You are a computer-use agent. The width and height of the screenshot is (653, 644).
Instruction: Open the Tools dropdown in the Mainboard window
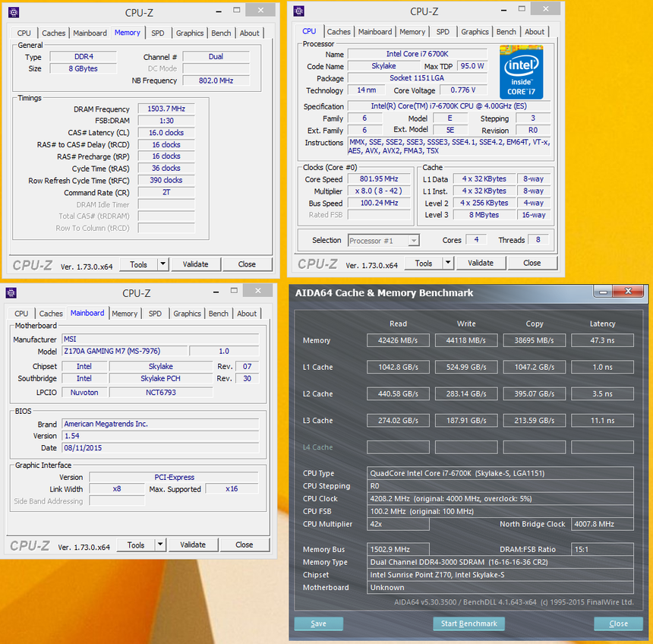pos(137,545)
